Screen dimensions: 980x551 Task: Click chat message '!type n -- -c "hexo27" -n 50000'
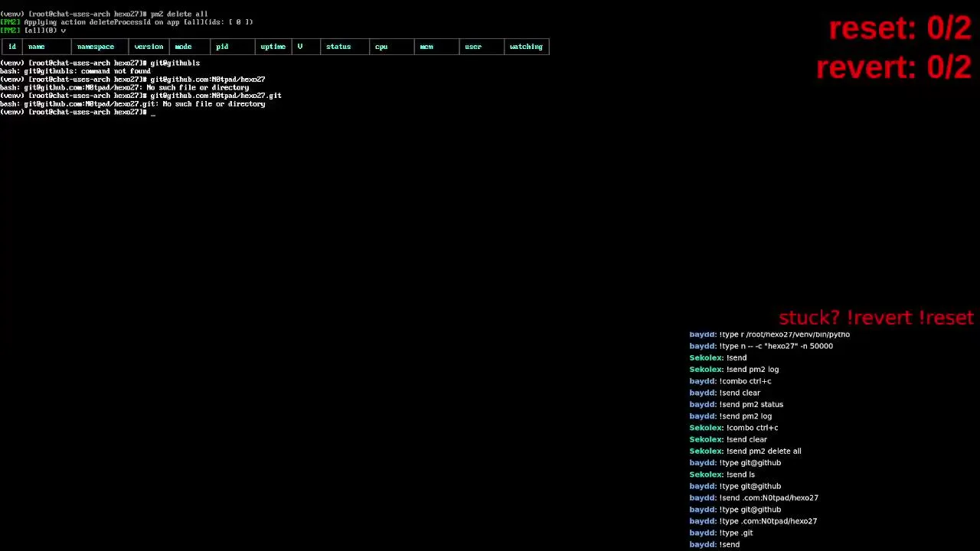pyautogui.click(x=761, y=346)
